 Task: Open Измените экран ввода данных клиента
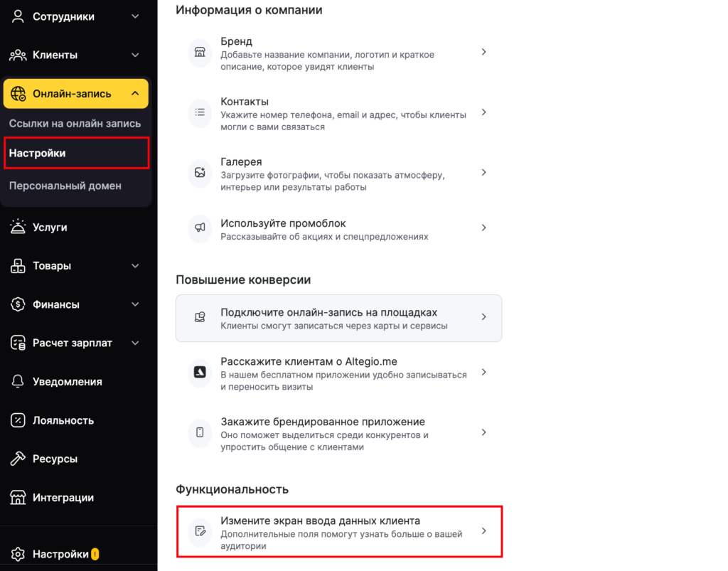[x=338, y=531]
